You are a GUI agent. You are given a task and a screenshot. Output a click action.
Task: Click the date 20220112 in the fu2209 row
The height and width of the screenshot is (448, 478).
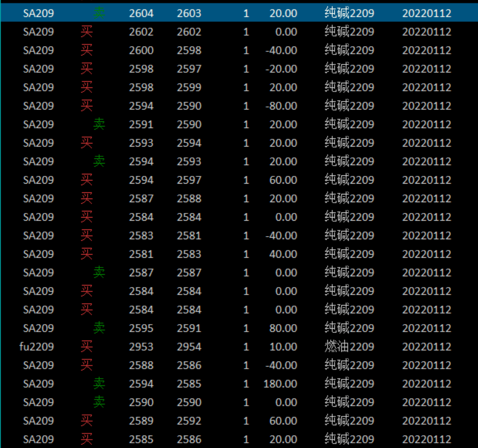427,347
